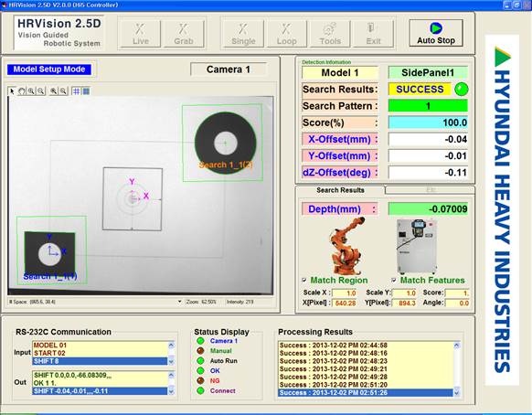
Task: Click the X-Offset(mm) value -0.04
Action: click(428, 139)
